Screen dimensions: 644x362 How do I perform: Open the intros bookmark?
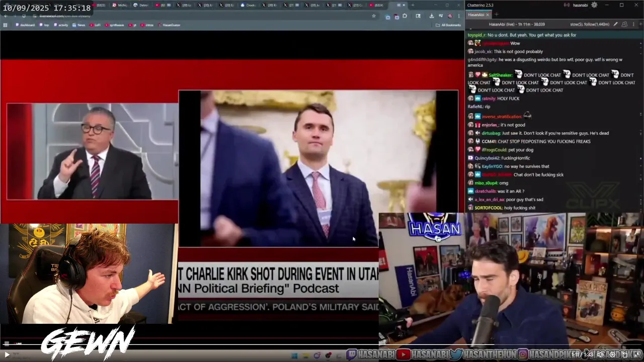(x=147, y=25)
